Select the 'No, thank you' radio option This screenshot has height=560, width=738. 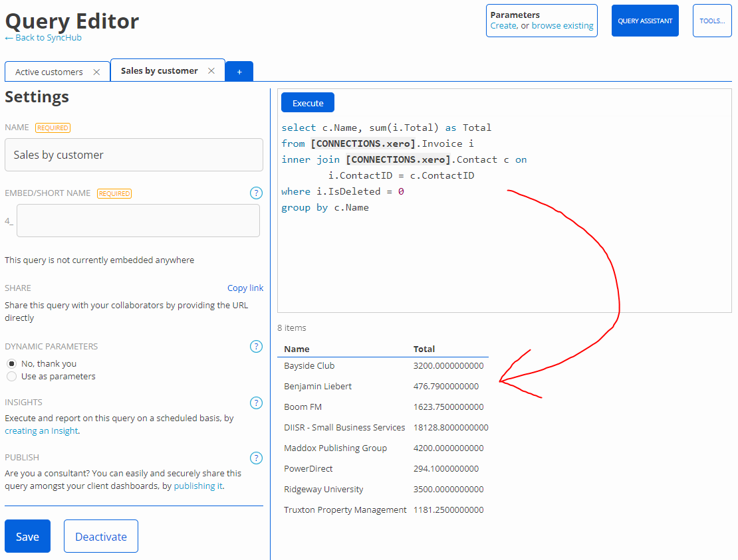pyautogui.click(x=11, y=364)
